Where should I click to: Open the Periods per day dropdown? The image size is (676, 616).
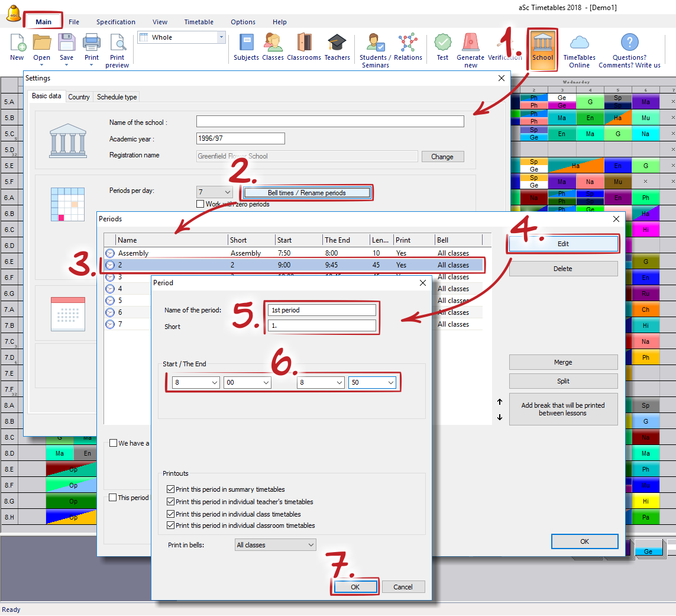(x=215, y=192)
